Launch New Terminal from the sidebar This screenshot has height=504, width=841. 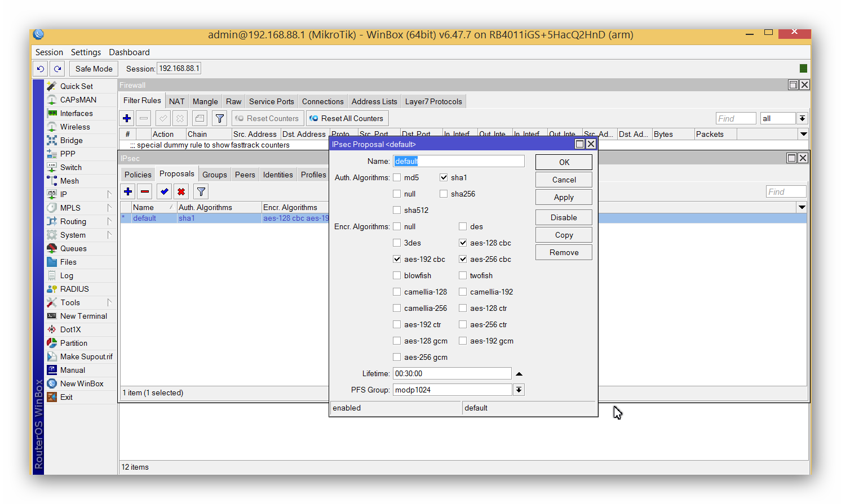(x=83, y=316)
